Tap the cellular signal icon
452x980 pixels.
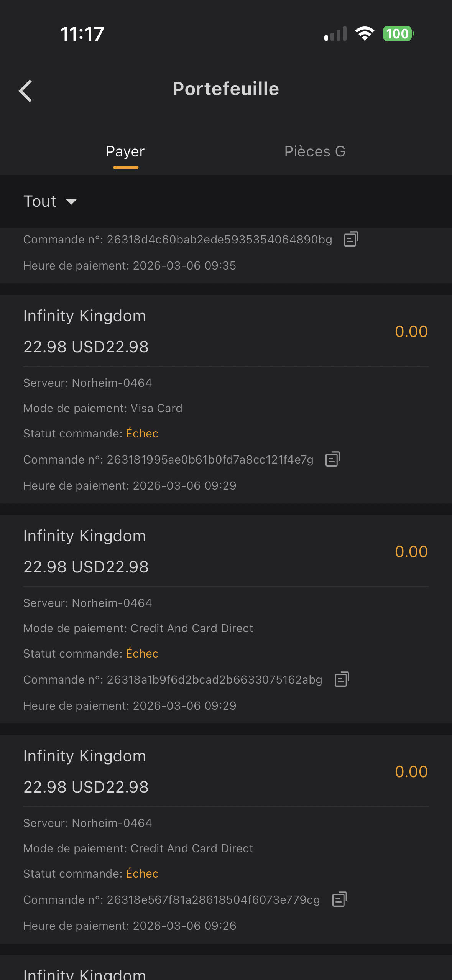(x=335, y=34)
